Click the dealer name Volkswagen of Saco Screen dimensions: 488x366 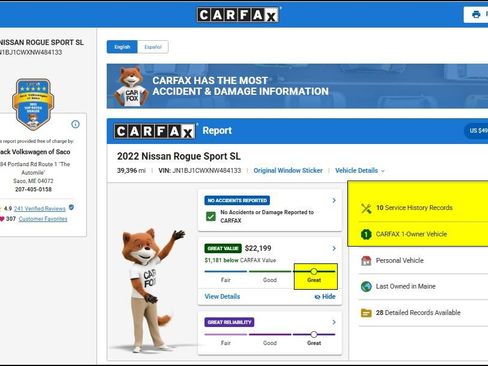point(35,152)
